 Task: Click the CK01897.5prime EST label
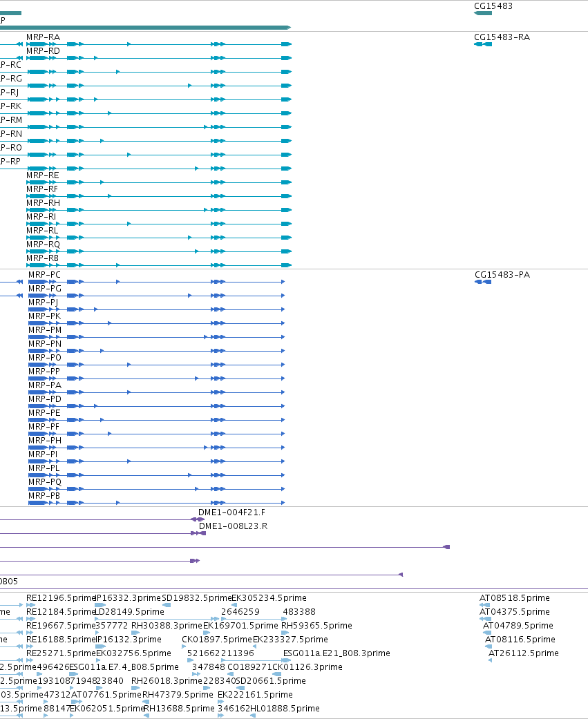[217, 639]
